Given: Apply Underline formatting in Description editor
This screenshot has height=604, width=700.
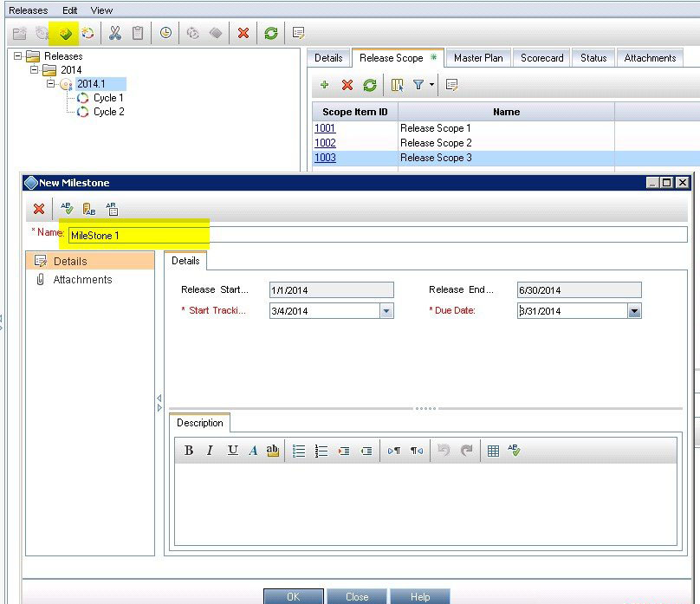Looking at the screenshot, I should pos(232,451).
